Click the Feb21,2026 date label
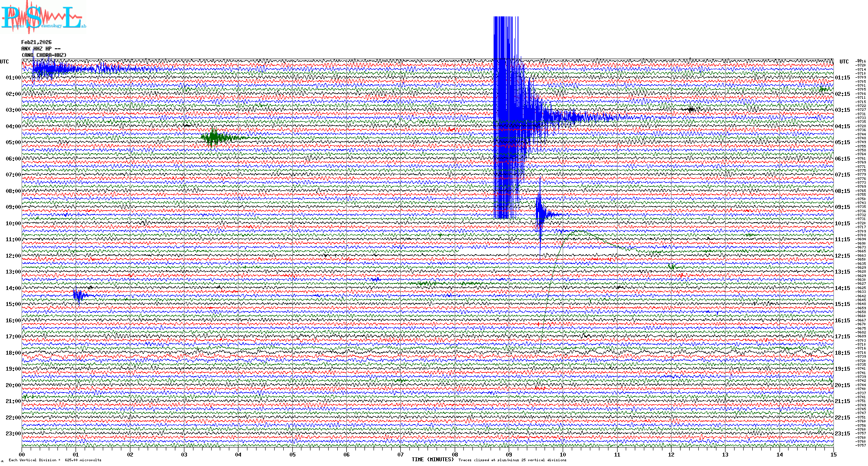This screenshot has width=868, height=466. (x=36, y=42)
